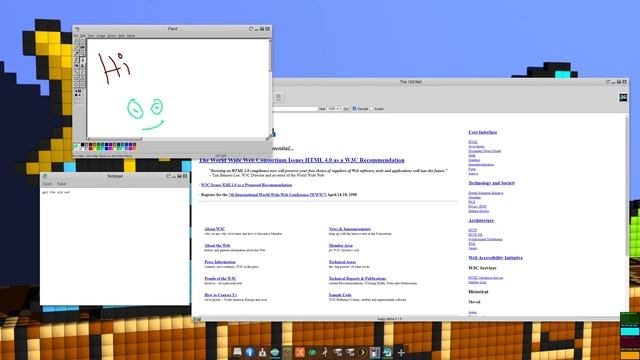Open the How to Contact Us link
Image resolution: width=640 pixels, height=360 pixels.
click(x=221, y=295)
